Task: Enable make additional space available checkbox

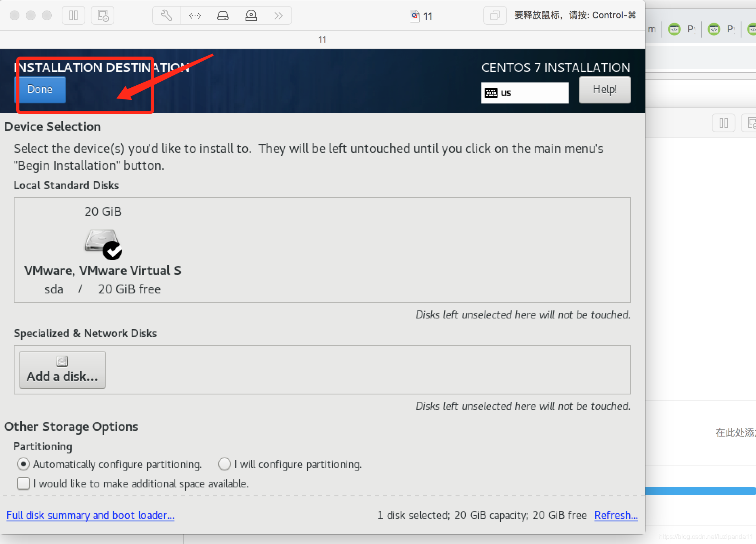Action: 23,483
